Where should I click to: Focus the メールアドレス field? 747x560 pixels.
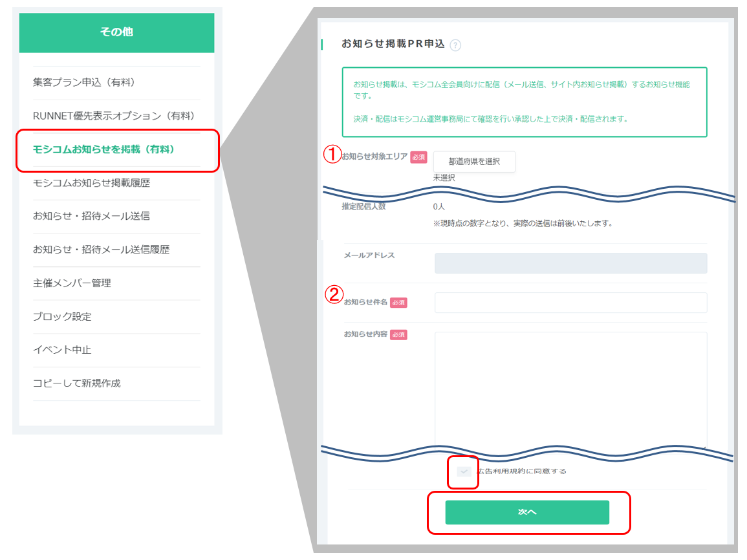[x=570, y=263]
